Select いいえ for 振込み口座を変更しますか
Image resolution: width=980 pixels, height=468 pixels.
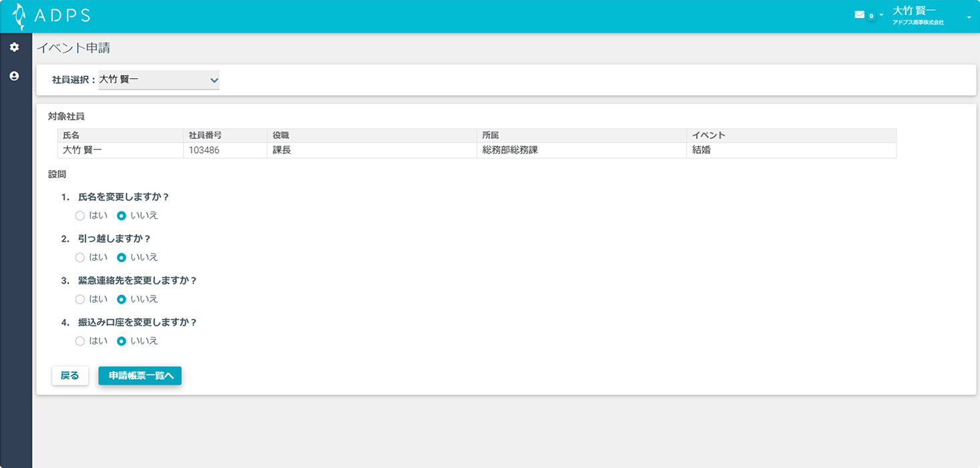(122, 341)
